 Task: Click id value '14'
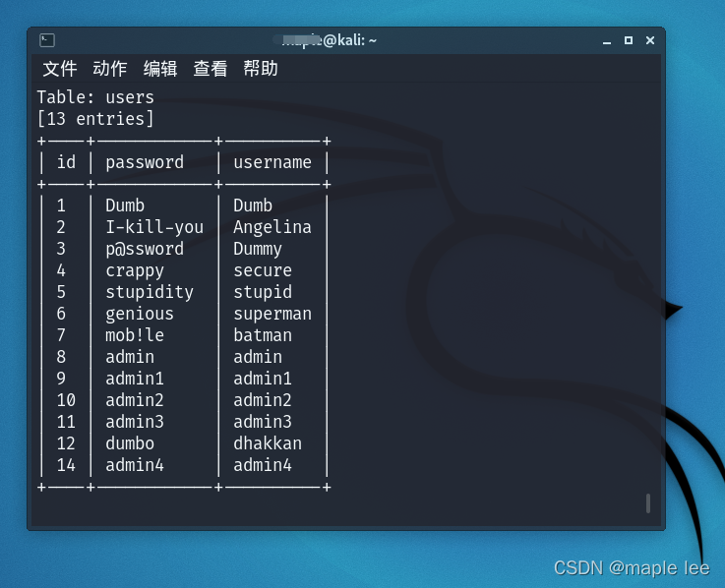[66, 465]
